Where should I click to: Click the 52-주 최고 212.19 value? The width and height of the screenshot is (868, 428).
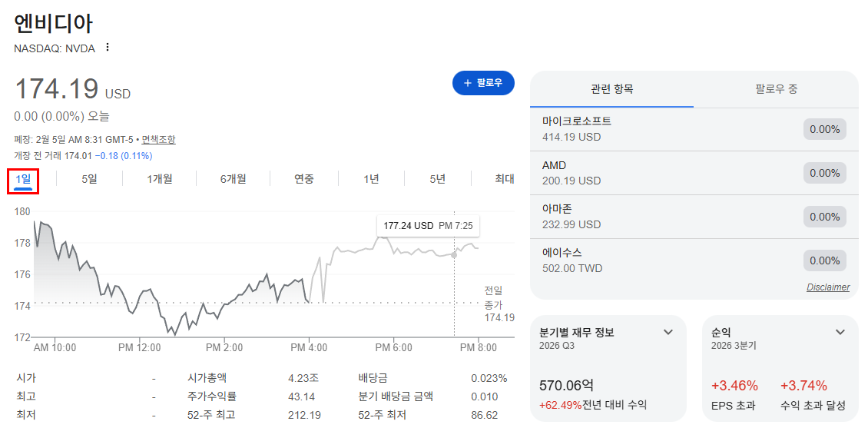(304, 415)
